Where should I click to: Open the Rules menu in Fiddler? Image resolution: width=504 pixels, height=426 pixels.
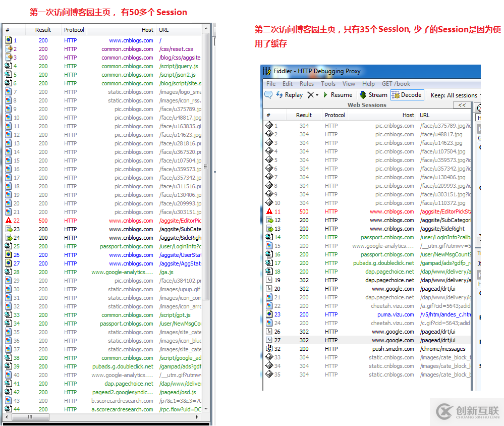click(x=307, y=84)
